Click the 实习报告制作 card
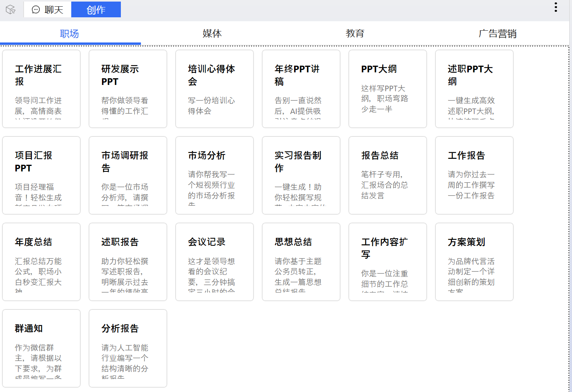 click(x=301, y=175)
